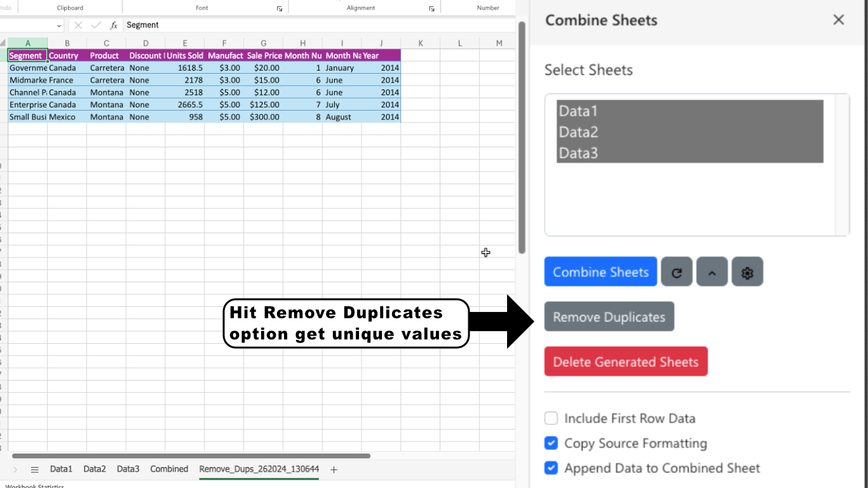Open the Data3 sheet tab
The width and height of the screenshot is (868, 488).
coord(127,469)
